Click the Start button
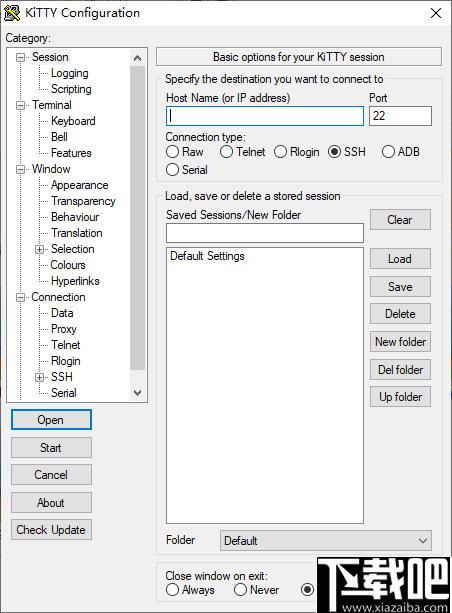Viewport: 452px width, 613px height. point(51,448)
